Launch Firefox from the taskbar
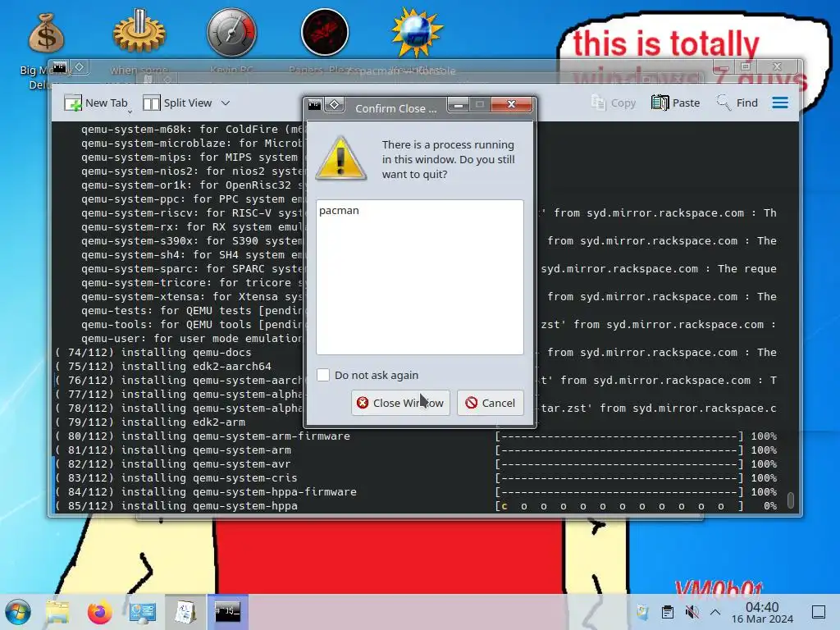Screen dimensions: 840x630 [x=99, y=612]
